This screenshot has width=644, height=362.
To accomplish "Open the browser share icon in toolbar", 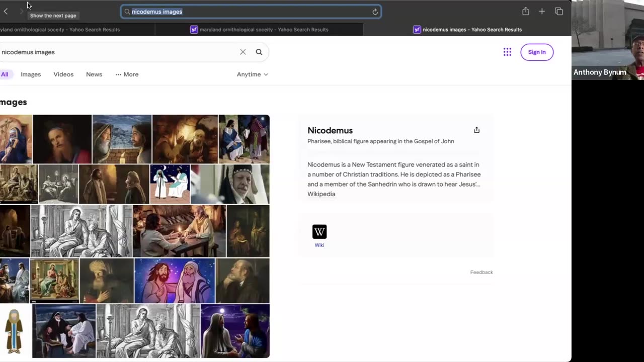I will [x=525, y=11].
